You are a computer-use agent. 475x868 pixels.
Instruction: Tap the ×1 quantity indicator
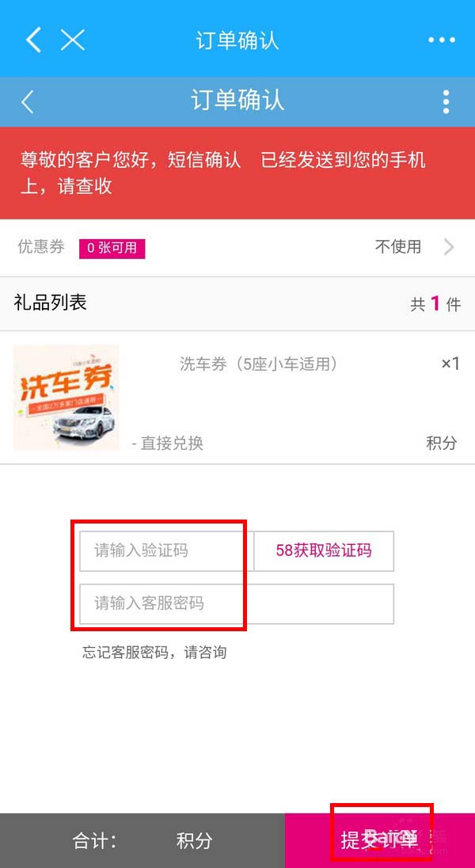click(450, 364)
